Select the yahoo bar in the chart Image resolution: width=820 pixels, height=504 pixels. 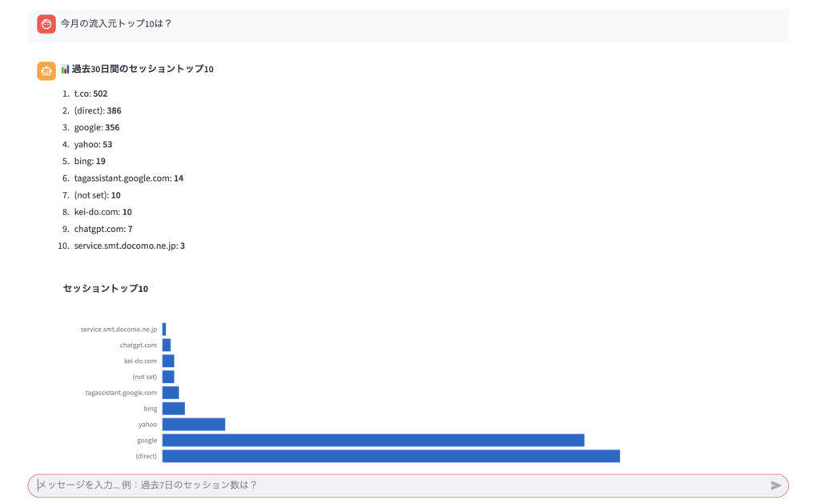[194, 424]
